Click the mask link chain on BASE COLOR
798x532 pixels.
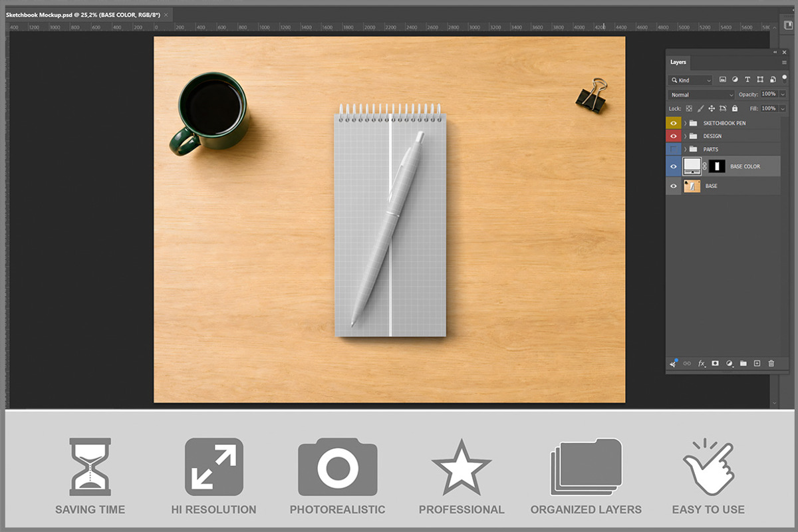point(704,166)
